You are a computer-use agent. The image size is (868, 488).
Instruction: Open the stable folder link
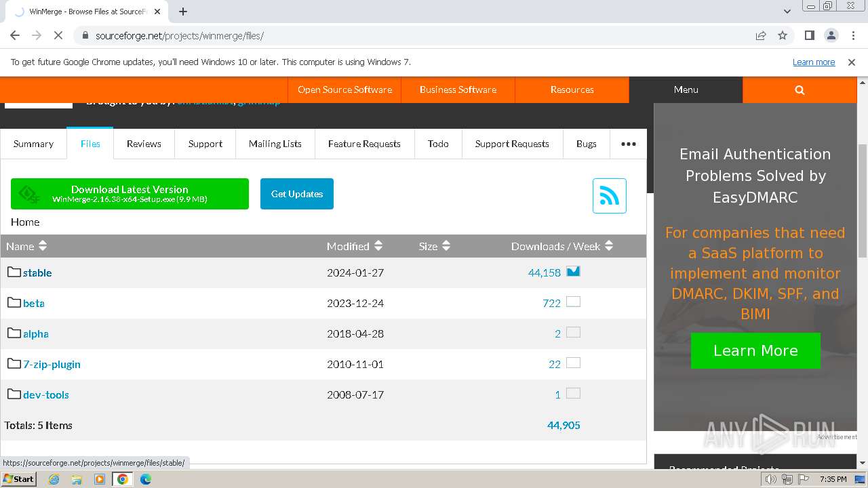click(37, 272)
